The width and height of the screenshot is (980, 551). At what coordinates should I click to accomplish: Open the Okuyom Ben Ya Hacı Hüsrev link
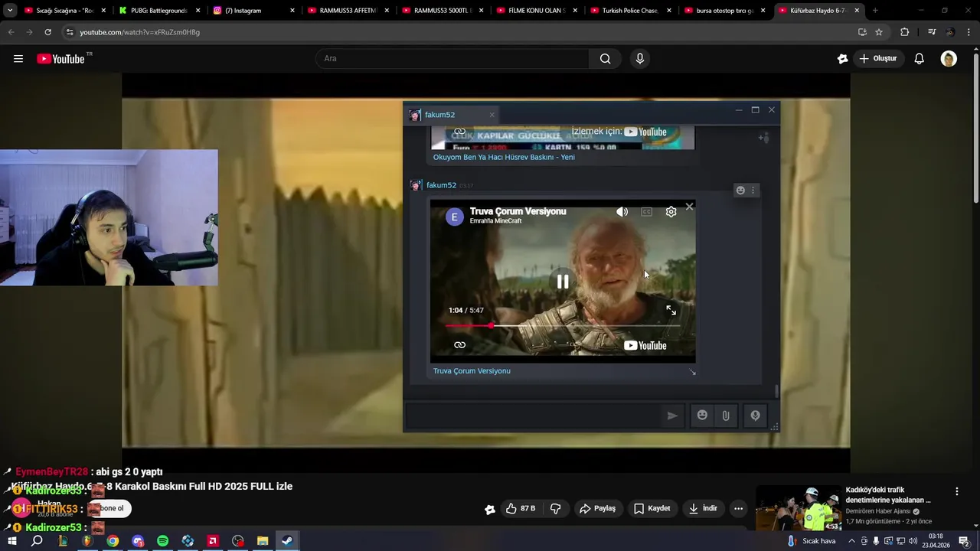click(x=504, y=157)
